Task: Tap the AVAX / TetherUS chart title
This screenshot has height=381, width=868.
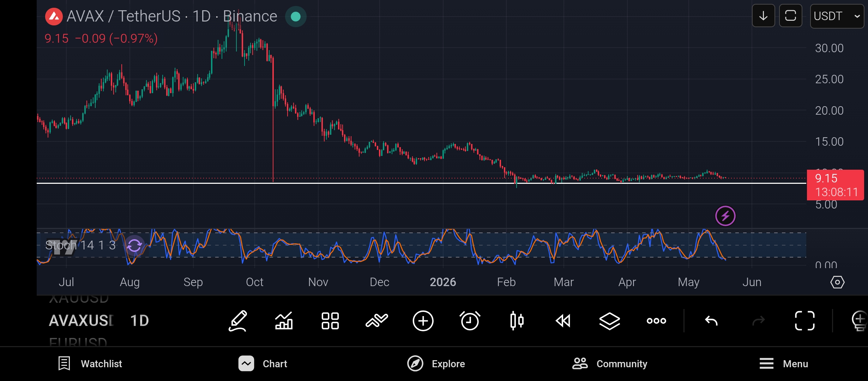Action: (x=172, y=16)
